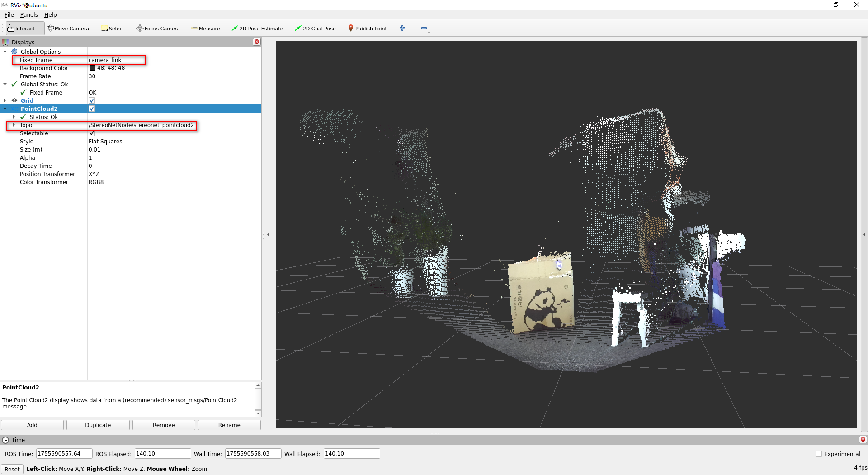This screenshot has height=475, width=868.
Task: Click the ROS Time input field
Action: [x=64, y=454]
